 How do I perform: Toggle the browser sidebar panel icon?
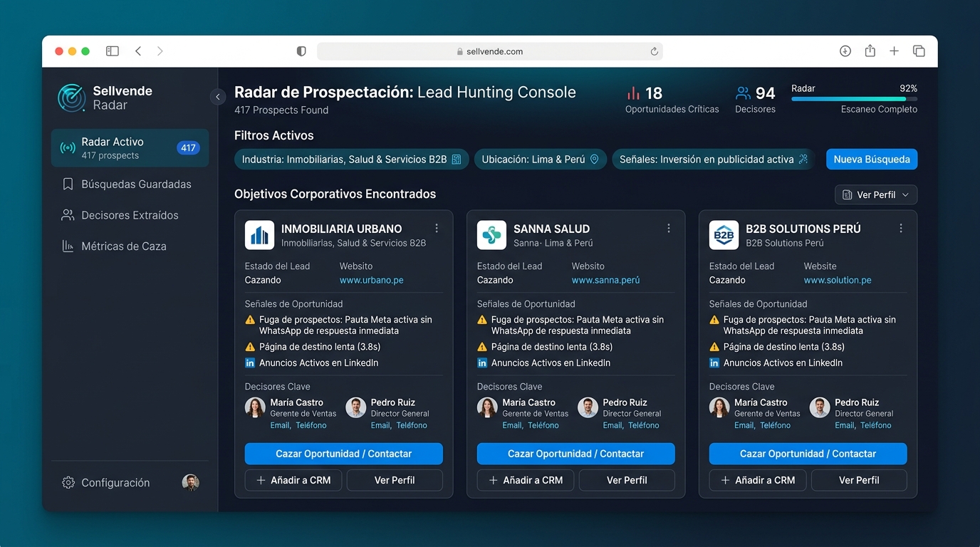(113, 51)
